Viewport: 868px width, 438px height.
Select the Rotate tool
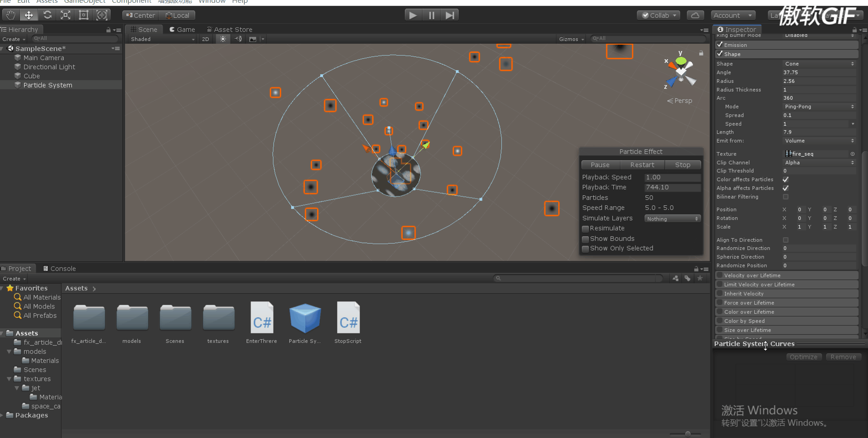[x=47, y=15]
